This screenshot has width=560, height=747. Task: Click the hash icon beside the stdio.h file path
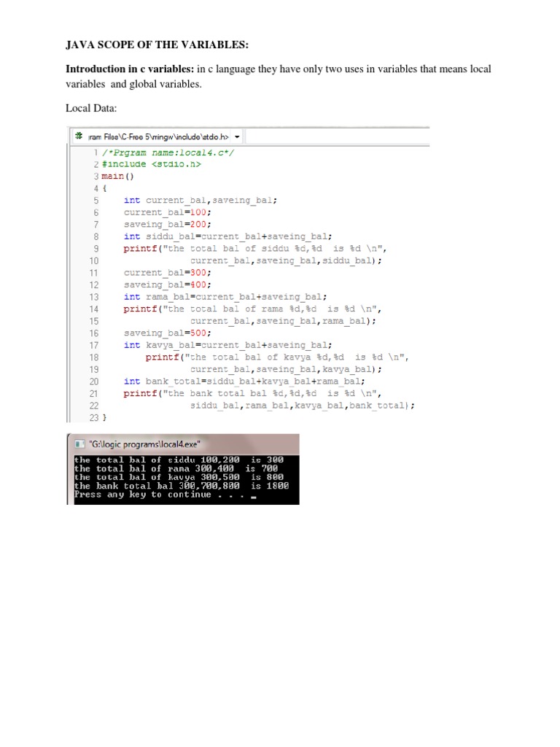point(78,136)
